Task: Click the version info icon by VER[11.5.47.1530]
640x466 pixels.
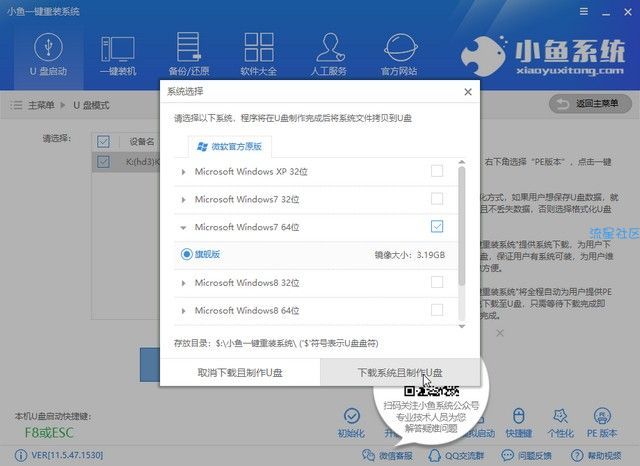Action: (20, 455)
